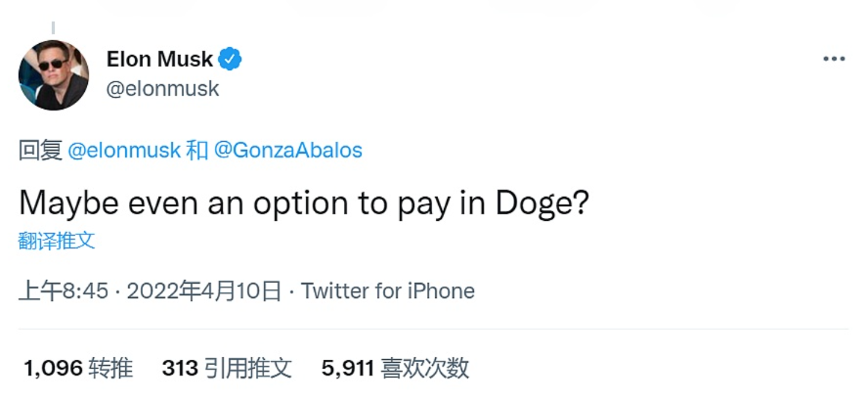
Task: Click the 回复 reply label text
Action: click(x=39, y=151)
